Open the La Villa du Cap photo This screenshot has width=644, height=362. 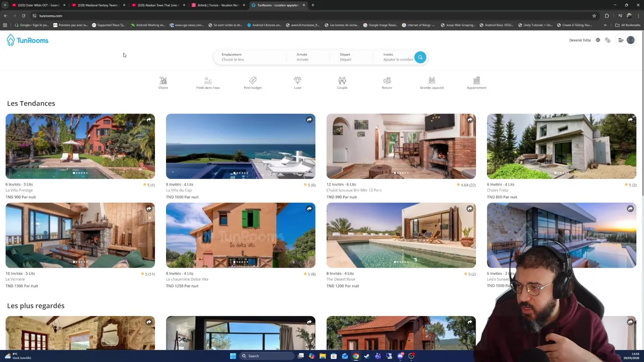(x=240, y=146)
